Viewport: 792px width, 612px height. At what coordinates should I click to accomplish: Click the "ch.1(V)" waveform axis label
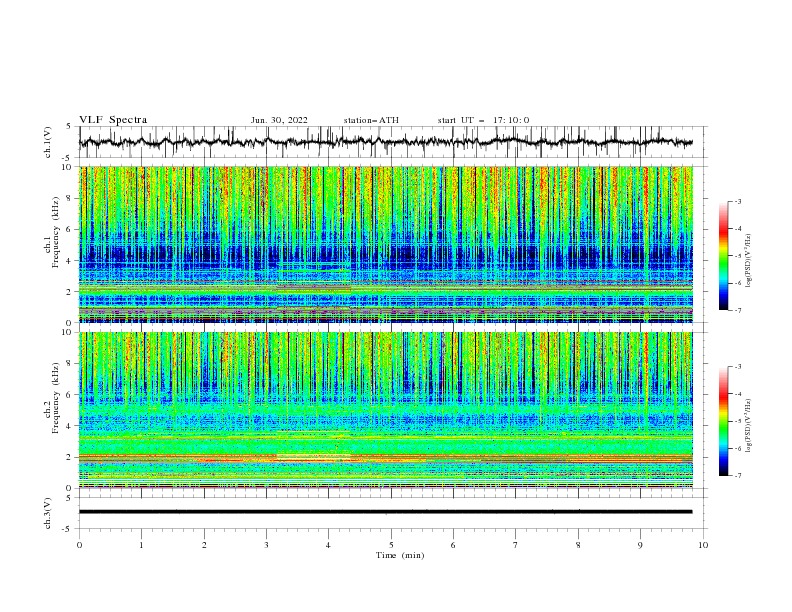tap(48, 142)
